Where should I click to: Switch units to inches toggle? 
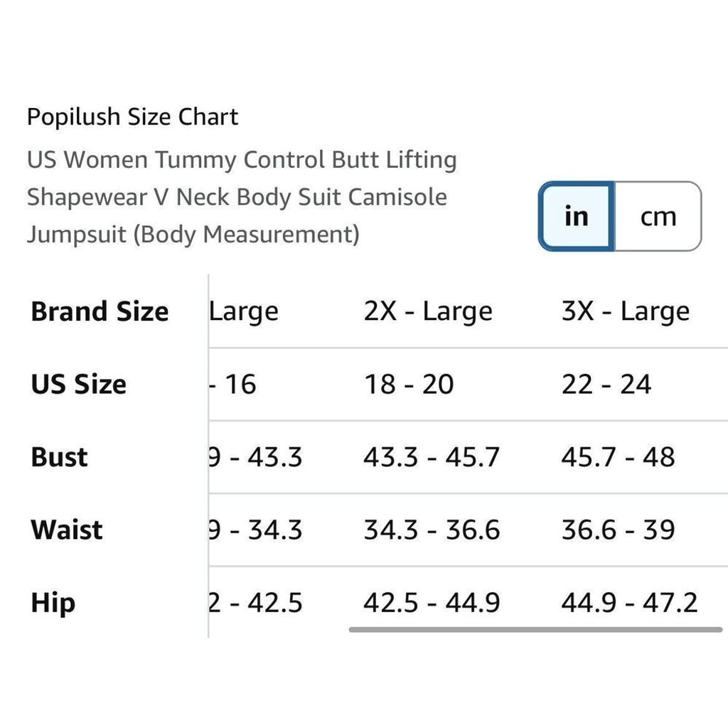click(576, 216)
